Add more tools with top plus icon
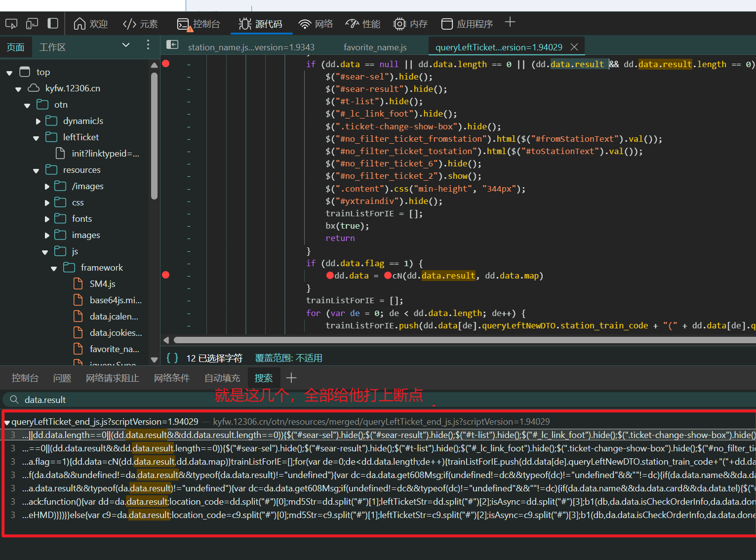Image resolution: width=756 pixels, height=560 pixels. tap(510, 22)
